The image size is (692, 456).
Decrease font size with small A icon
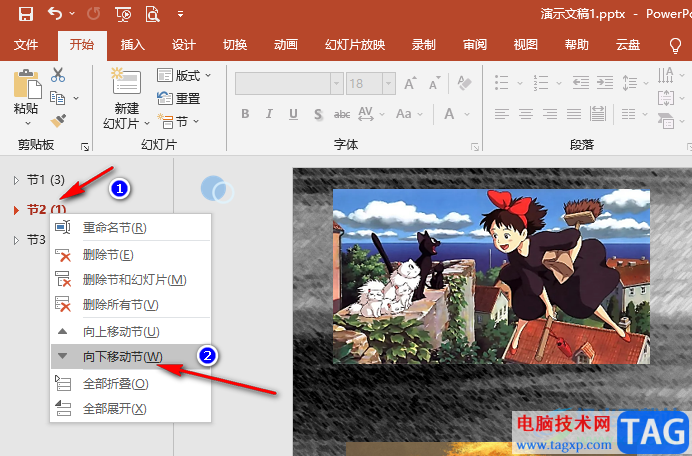(x=435, y=83)
